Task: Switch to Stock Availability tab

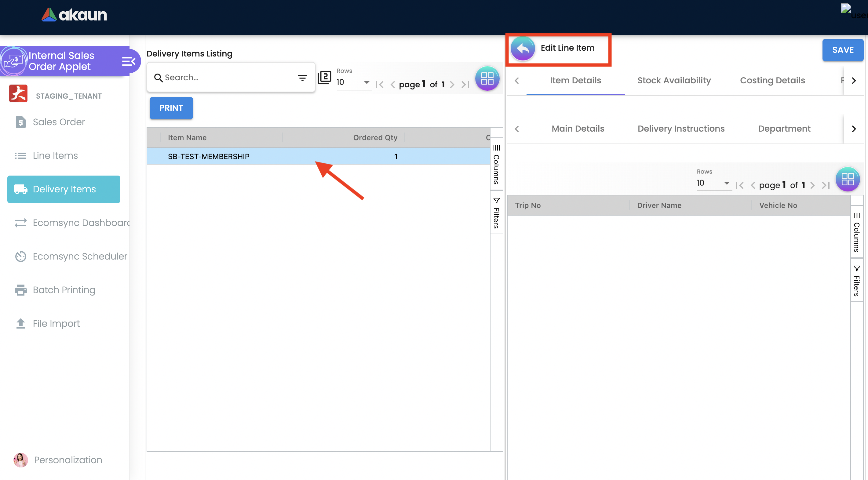Action: pyautogui.click(x=674, y=80)
